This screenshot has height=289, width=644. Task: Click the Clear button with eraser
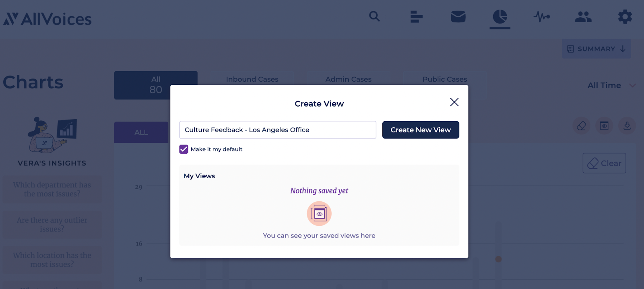point(604,163)
